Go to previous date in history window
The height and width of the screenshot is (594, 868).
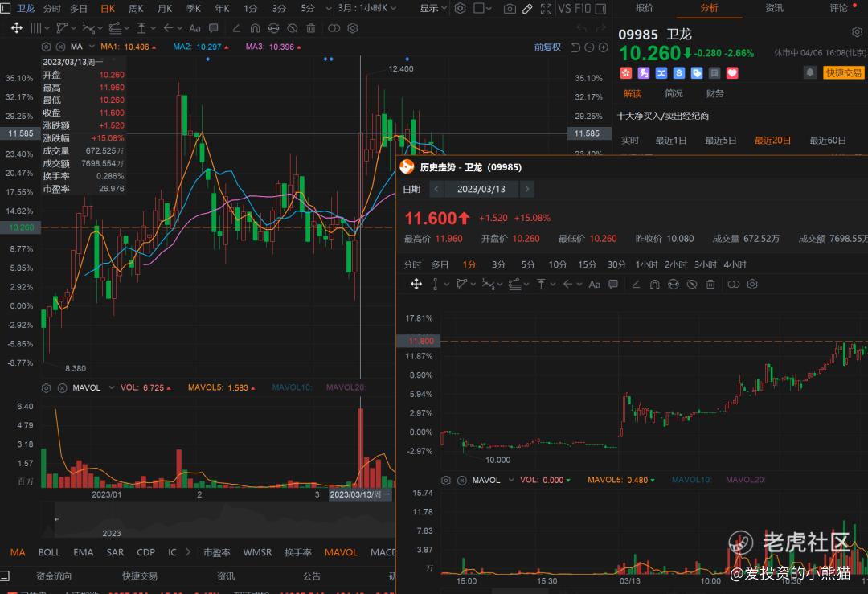click(436, 190)
